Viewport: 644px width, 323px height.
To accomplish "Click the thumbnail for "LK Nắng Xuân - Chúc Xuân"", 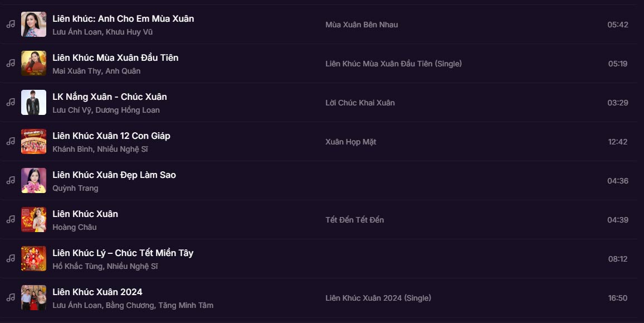I will [33, 103].
